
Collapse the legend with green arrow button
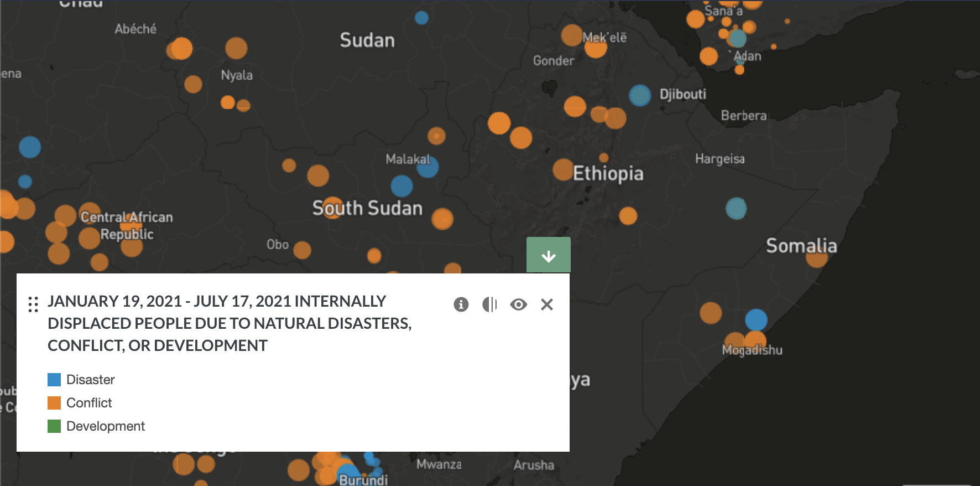point(548,256)
